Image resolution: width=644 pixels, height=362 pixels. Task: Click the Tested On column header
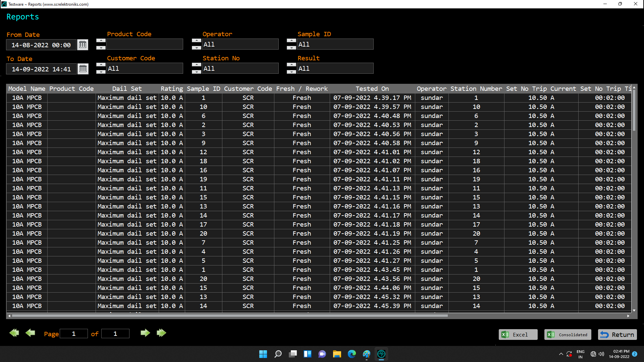372,88
